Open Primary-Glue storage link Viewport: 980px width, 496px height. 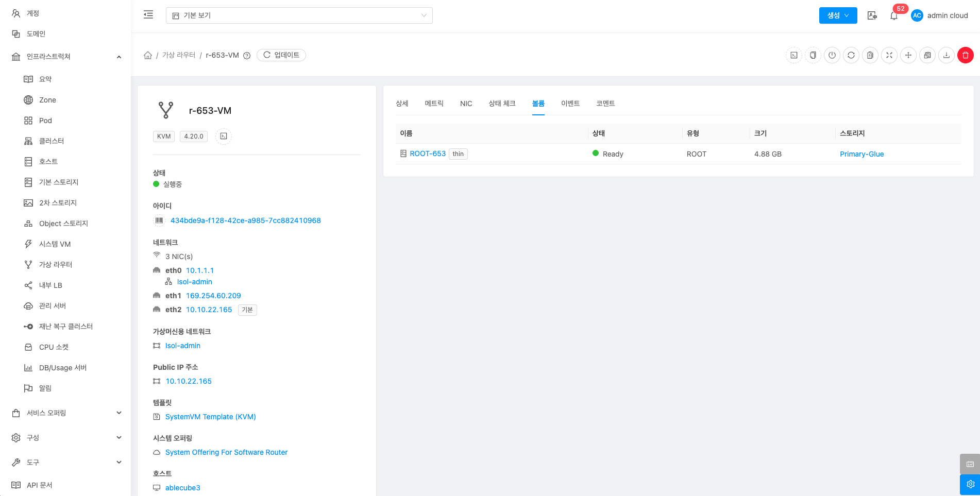tap(861, 154)
